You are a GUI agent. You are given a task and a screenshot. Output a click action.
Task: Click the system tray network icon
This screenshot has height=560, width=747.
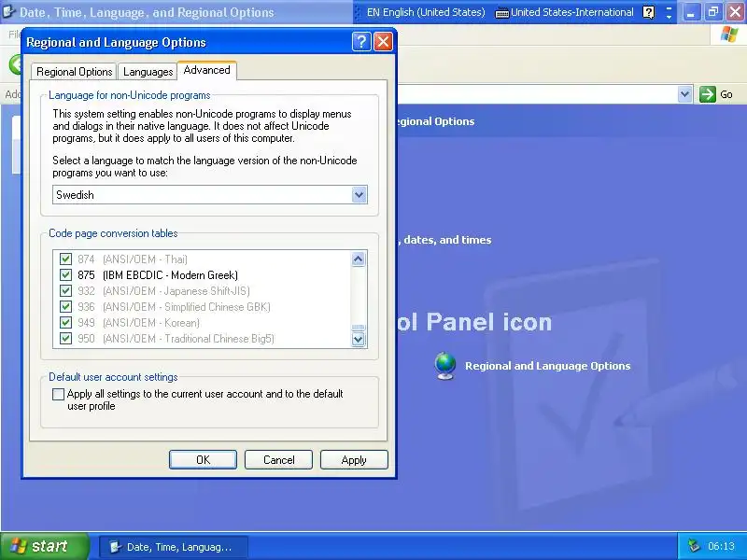pyautogui.click(x=695, y=546)
